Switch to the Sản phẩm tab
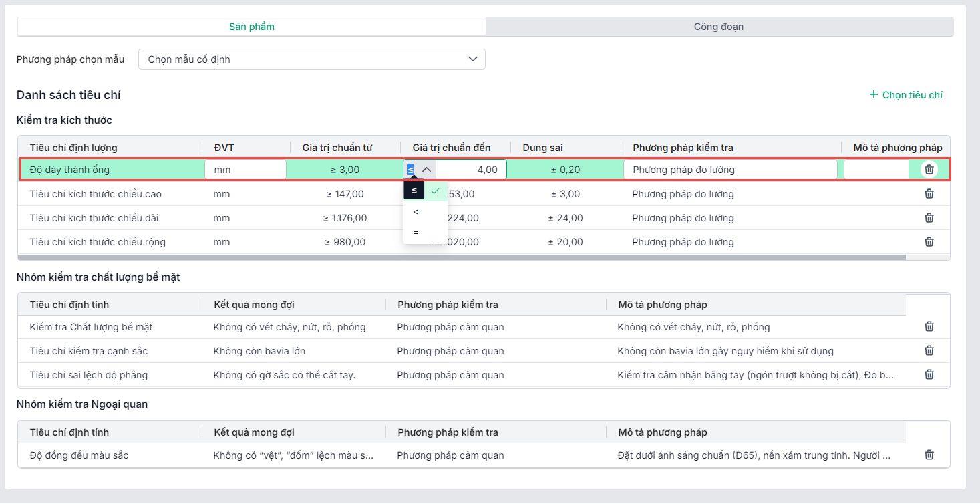This screenshot has width=980, height=504. [251, 27]
